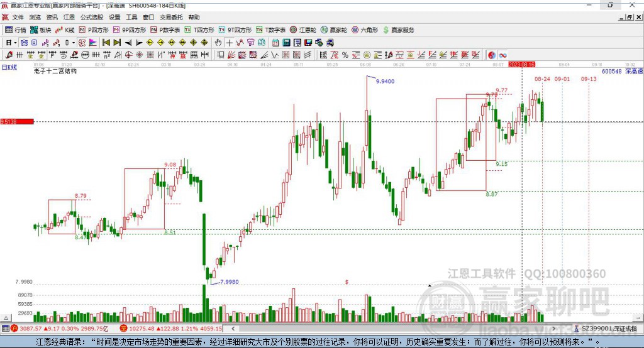Open the 浏览 menu
The height and width of the screenshot is (348, 644).
35,17
